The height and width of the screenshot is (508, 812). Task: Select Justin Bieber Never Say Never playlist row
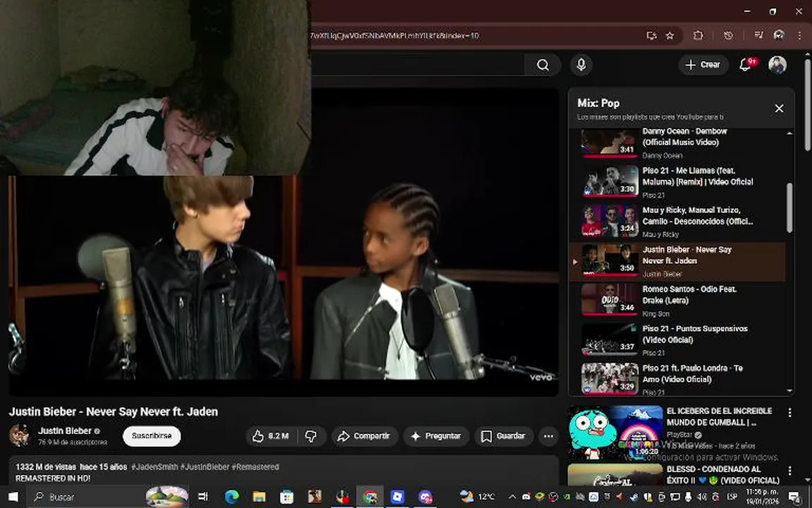click(x=677, y=261)
